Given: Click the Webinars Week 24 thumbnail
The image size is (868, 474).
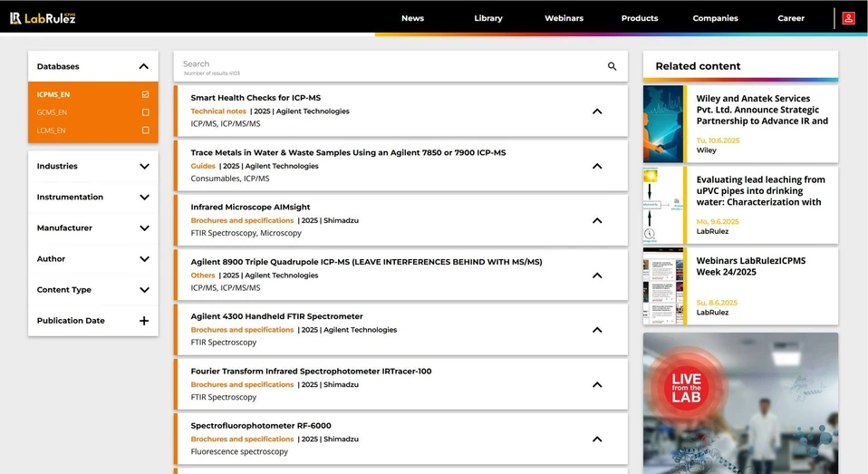Looking at the screenshot, I should [x=663, y=285].
